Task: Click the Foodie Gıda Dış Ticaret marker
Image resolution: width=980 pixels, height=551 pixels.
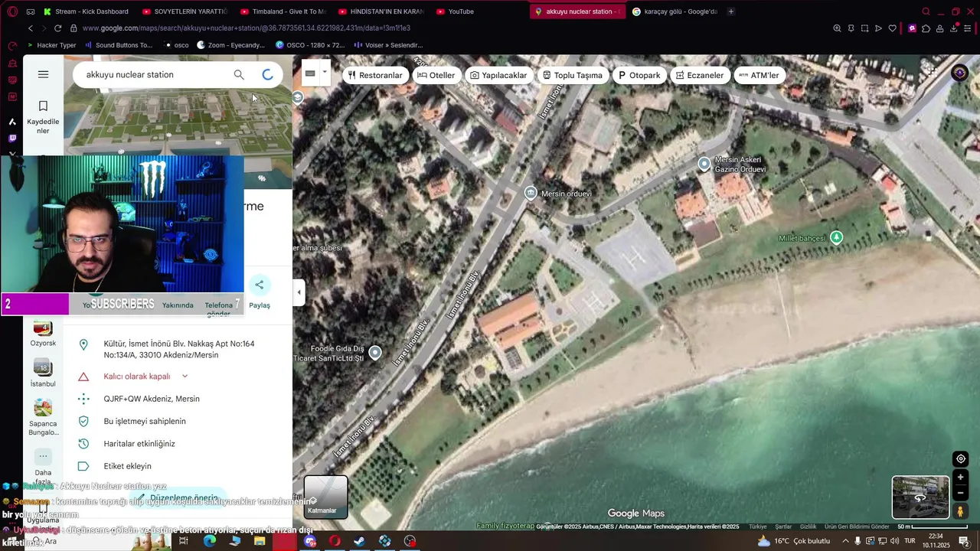Action: click(x=375, y=352)
